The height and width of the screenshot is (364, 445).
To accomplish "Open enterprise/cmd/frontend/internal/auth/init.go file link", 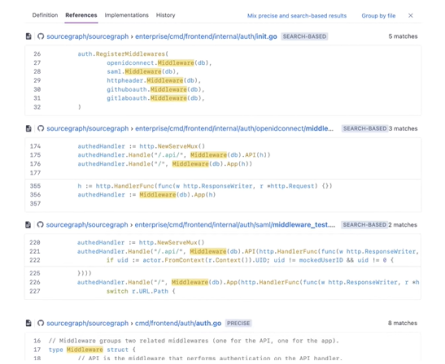I will 206,36.
